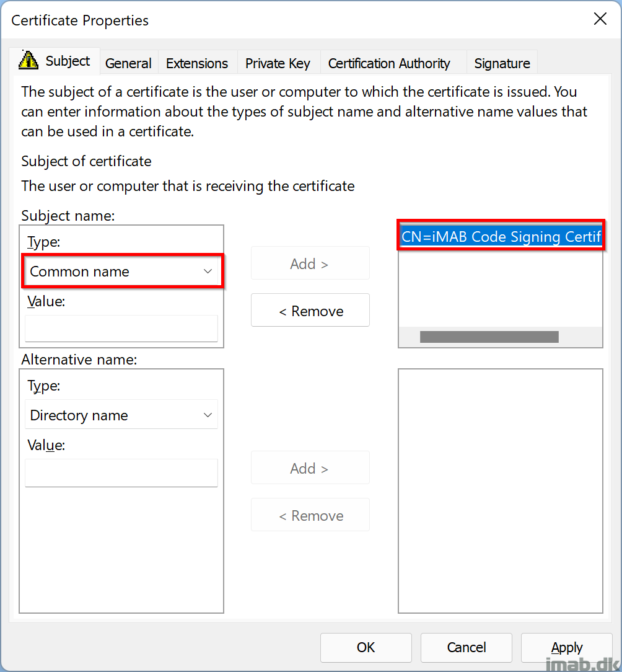Viewport: 622px width, 672px height.
Task: Remove the selected subject name entry
Action: pyautogui.click(x=310, y=311)
